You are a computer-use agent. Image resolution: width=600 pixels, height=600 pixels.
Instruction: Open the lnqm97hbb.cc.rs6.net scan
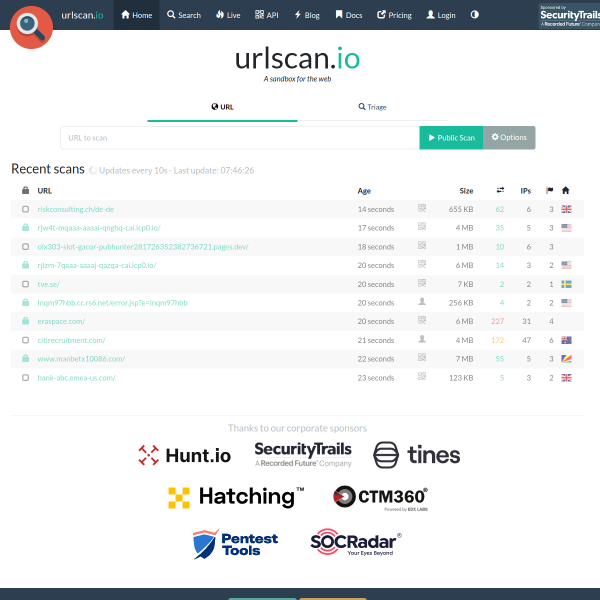point(112,303)
